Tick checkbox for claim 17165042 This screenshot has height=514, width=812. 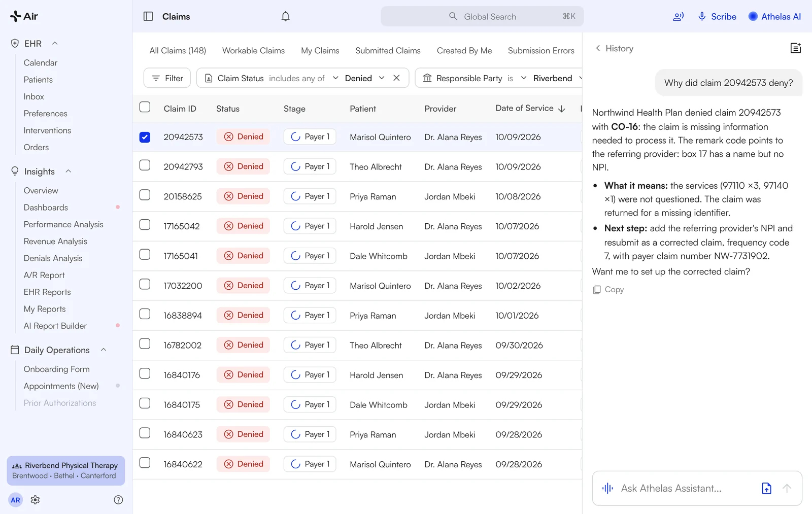pos(145,225)
